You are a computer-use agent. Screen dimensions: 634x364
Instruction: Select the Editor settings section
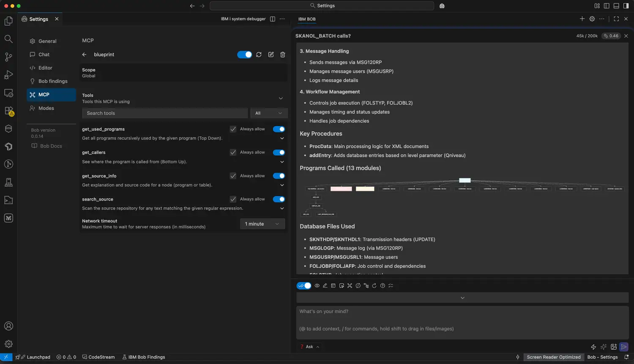pos(51,68)
